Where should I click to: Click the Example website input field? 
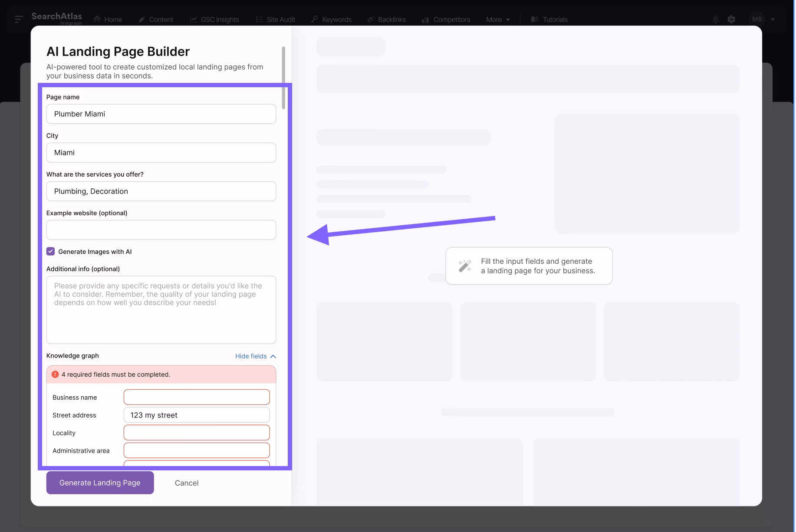[x=161, y=230]
